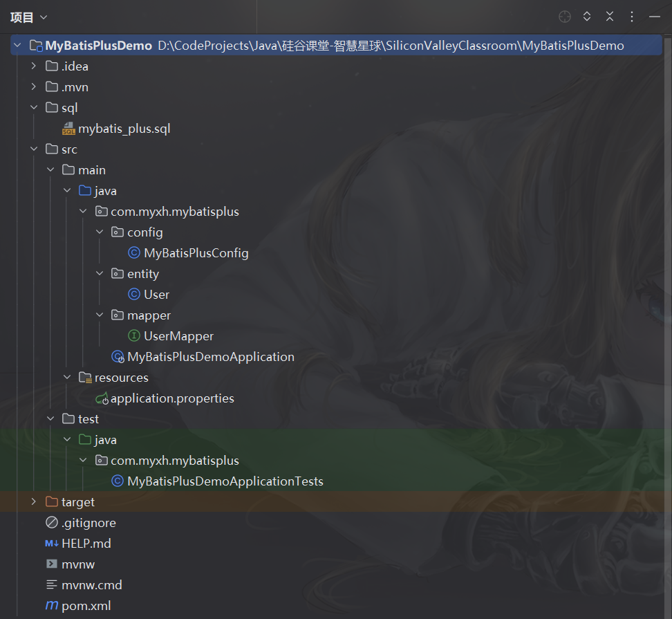672x619 pixels.
Task: Click the MyBatisPlusDemoApplicationTests class icon
Action: [118, 481]
